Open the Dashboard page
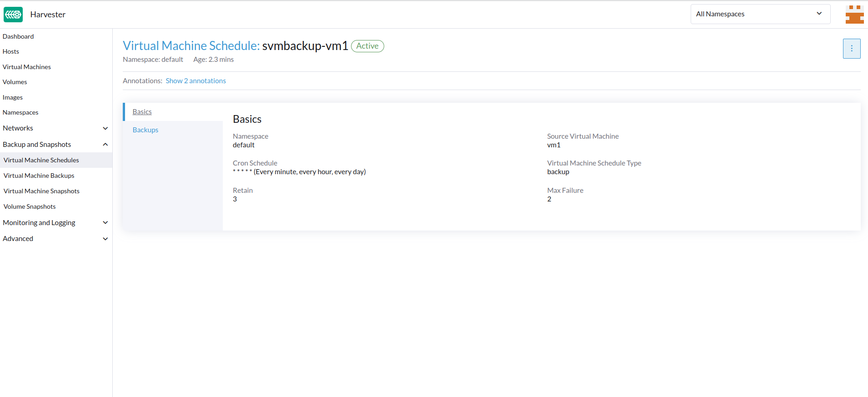 tap(18, 36)
